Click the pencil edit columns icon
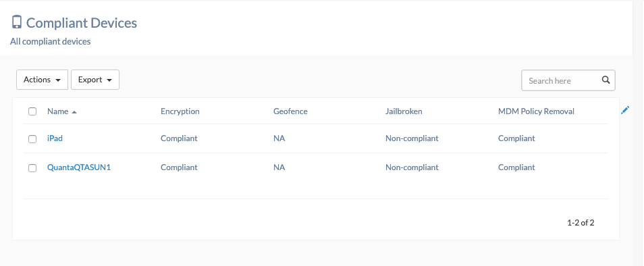The image size is (644, 266). coord(625,110)
